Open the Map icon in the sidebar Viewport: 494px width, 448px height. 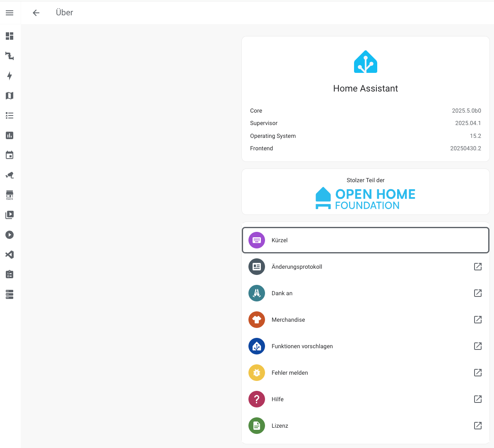(x=10, y=96)
